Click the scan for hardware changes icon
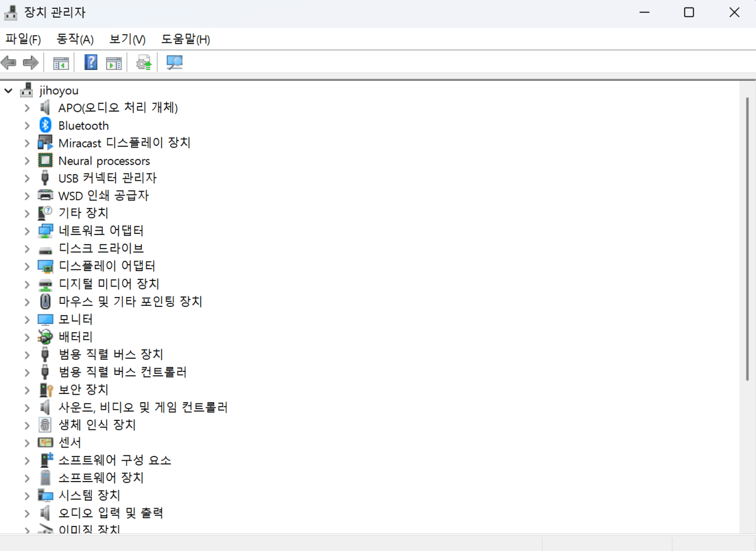756x551 pixels. point(175,62)
